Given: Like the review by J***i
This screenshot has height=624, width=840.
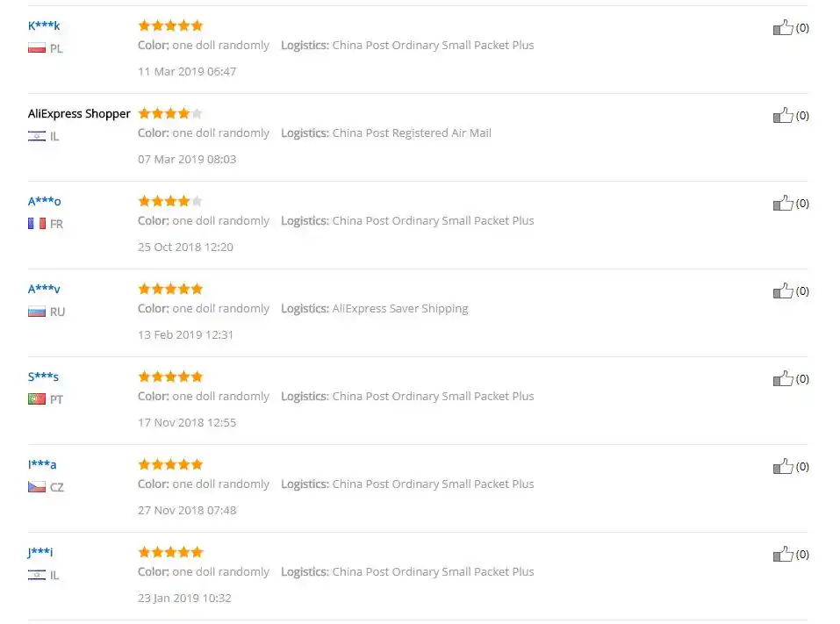Looking at the screenshot, I should click(783, 555).
